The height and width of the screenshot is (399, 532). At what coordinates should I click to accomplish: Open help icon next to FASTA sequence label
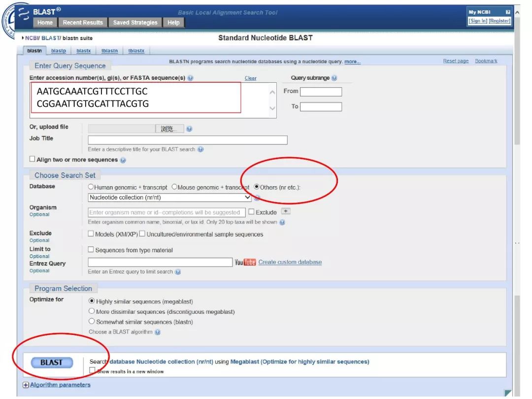[x=190, y=78]
